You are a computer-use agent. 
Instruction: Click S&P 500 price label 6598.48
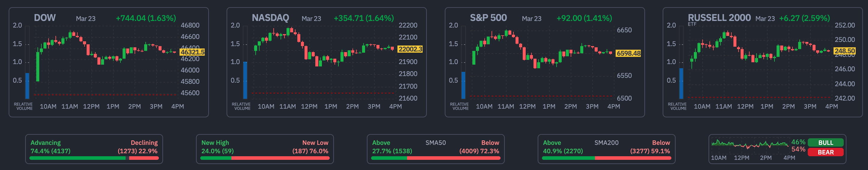point(628,54)
